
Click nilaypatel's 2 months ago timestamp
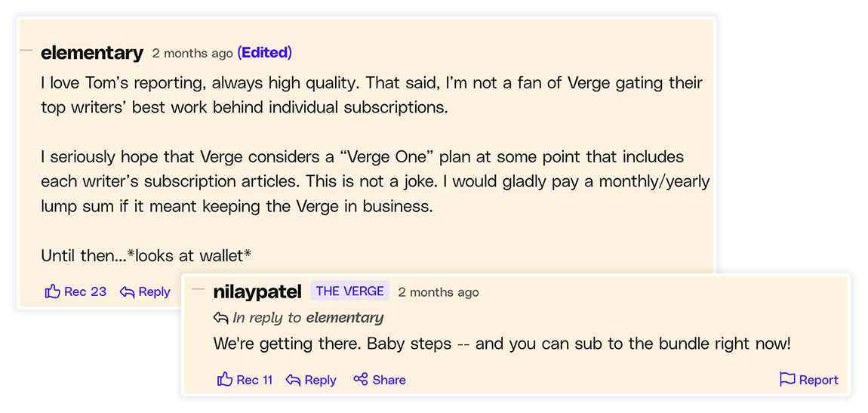439,292
